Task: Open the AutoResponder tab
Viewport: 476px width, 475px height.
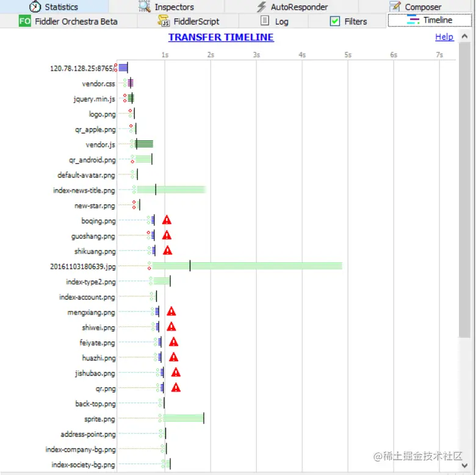Action: click(292, 7)
